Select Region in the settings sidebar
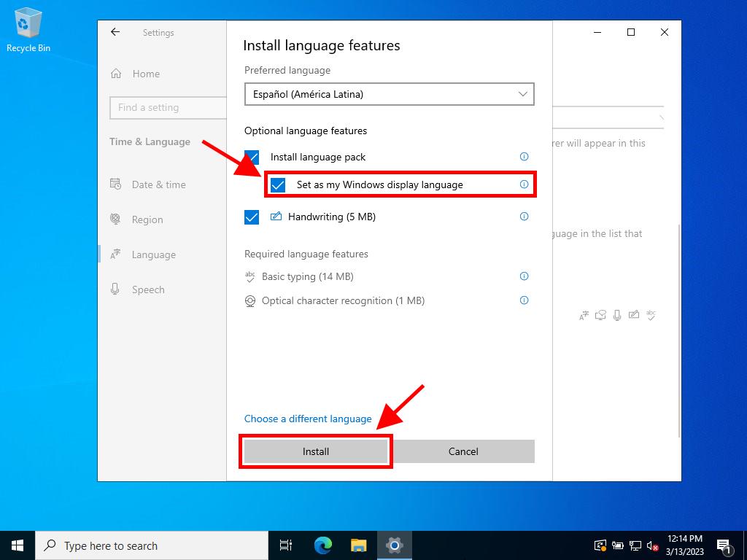 click(x=147, y=219)
